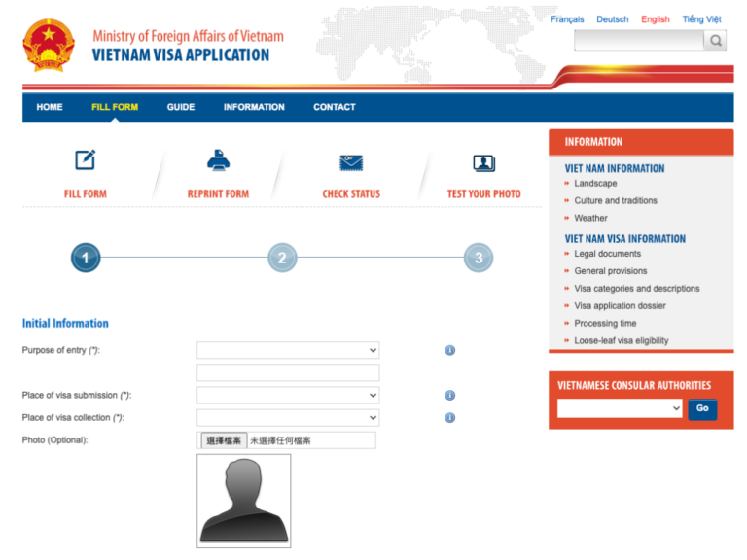
Task: Go to the HOME menu item
Action: (50, 107)
